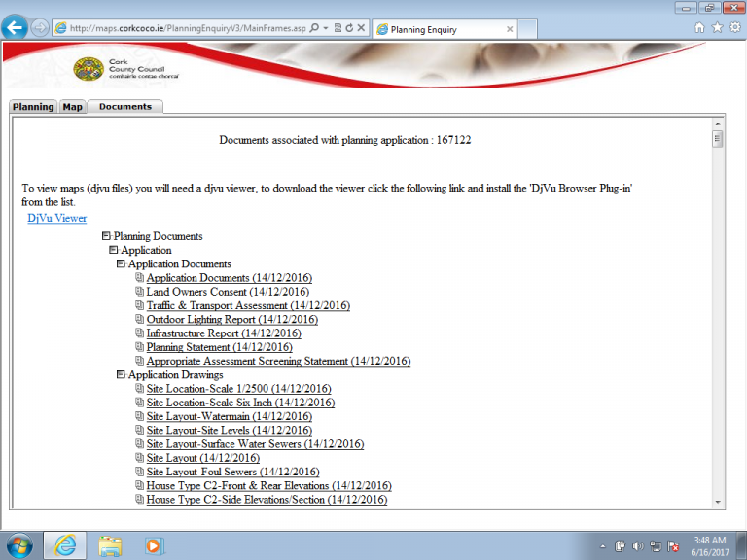Launch Windows Media Player from taskbar
747x560 pixels.
click(155, 545)
